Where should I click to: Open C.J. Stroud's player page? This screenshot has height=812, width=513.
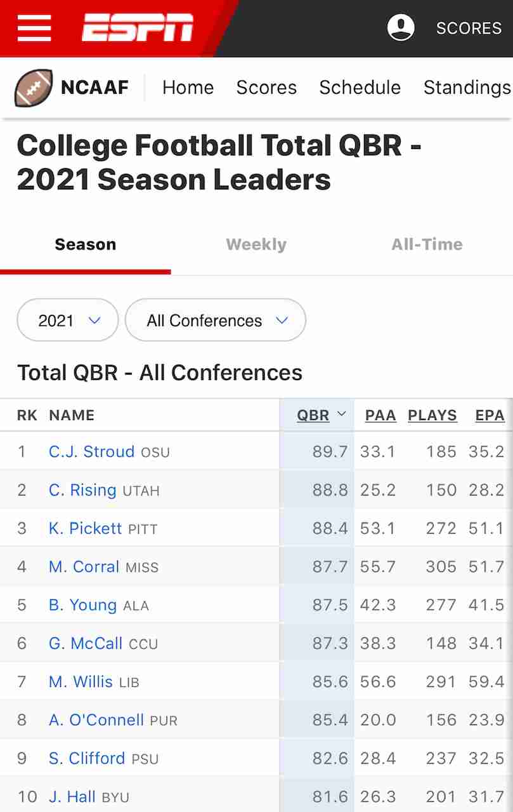(91, 452)
